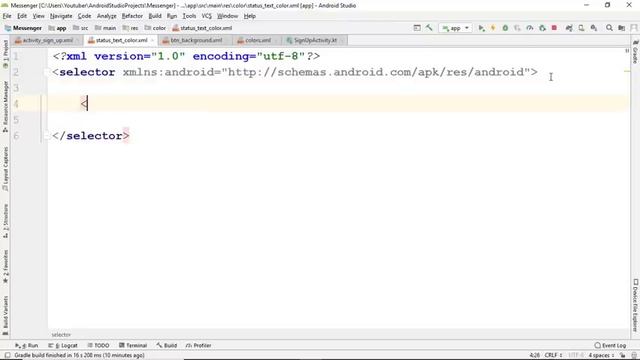
Task: Open the 4 spaces indent selector
Action: pyautogui.click(x=601, y=356)
